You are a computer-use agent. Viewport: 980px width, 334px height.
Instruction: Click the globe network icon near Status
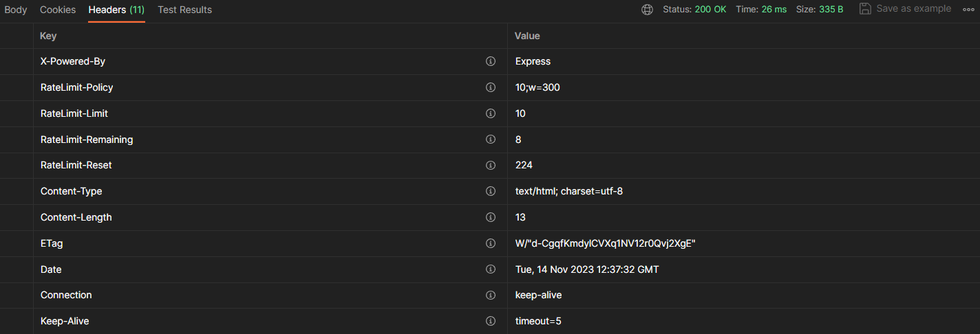point(647,10)
